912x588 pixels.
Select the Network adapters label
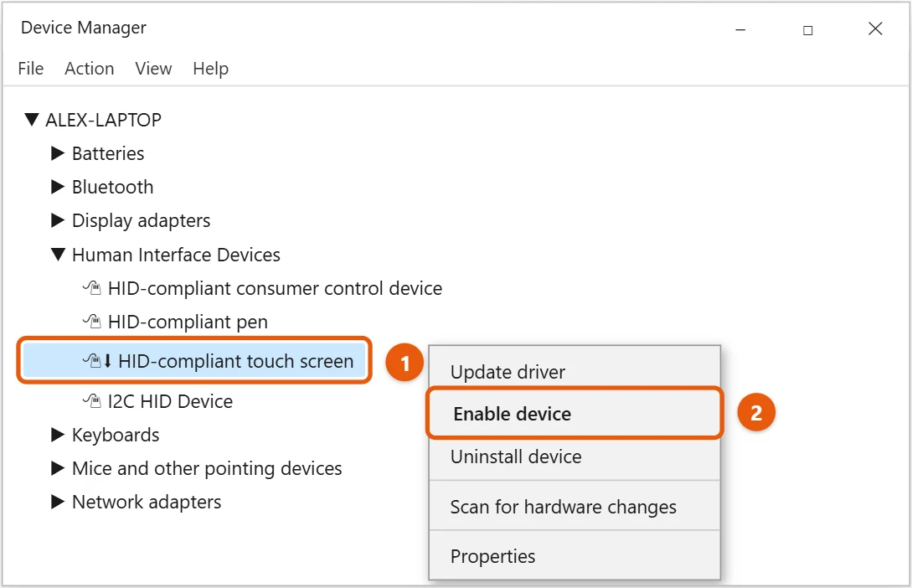146,502
